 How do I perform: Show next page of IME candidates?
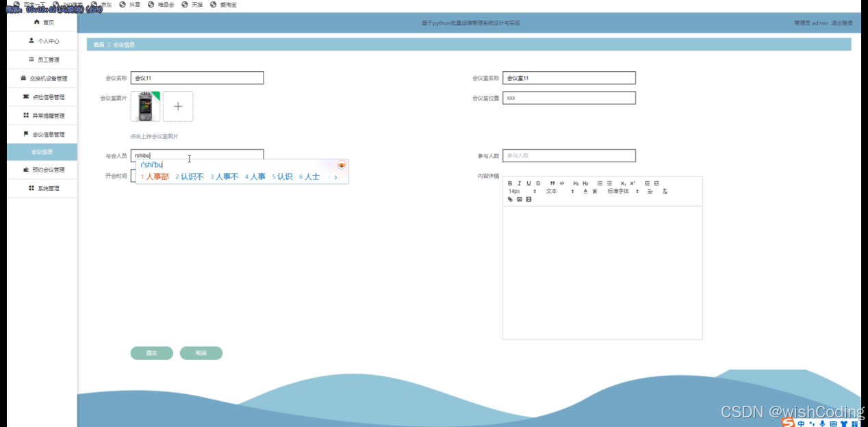point(335,177)
